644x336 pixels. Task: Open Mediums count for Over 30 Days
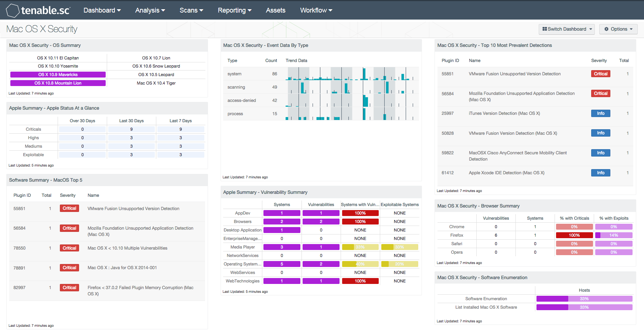coord(82,146)
